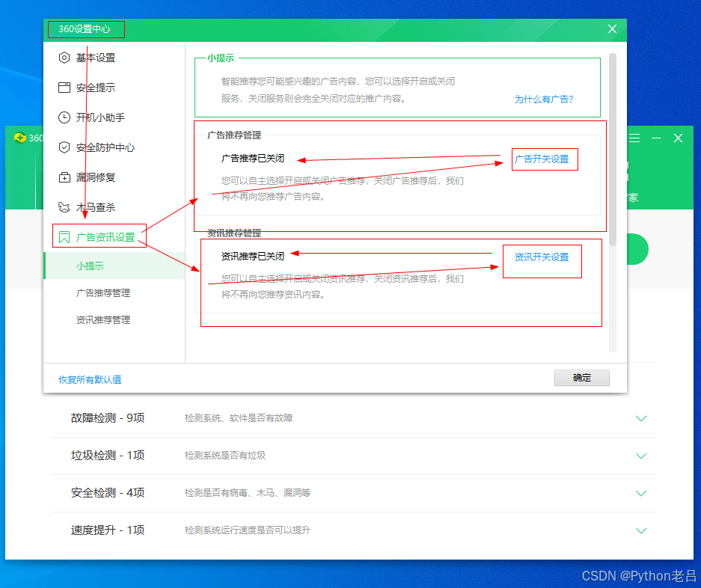
Task: Expand 安全检测 - 4项 chevron
Action: pyautogui.click(x=641, y=493)
